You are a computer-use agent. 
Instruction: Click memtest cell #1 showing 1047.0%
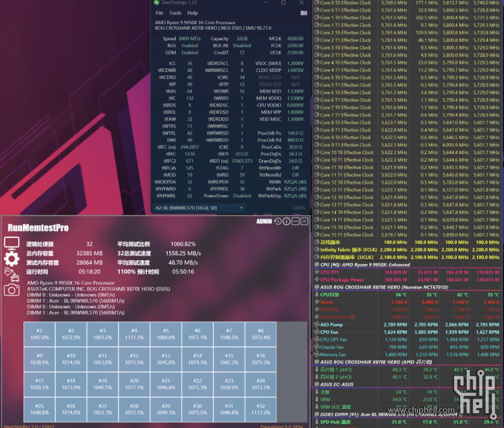[x=39, y=334]
